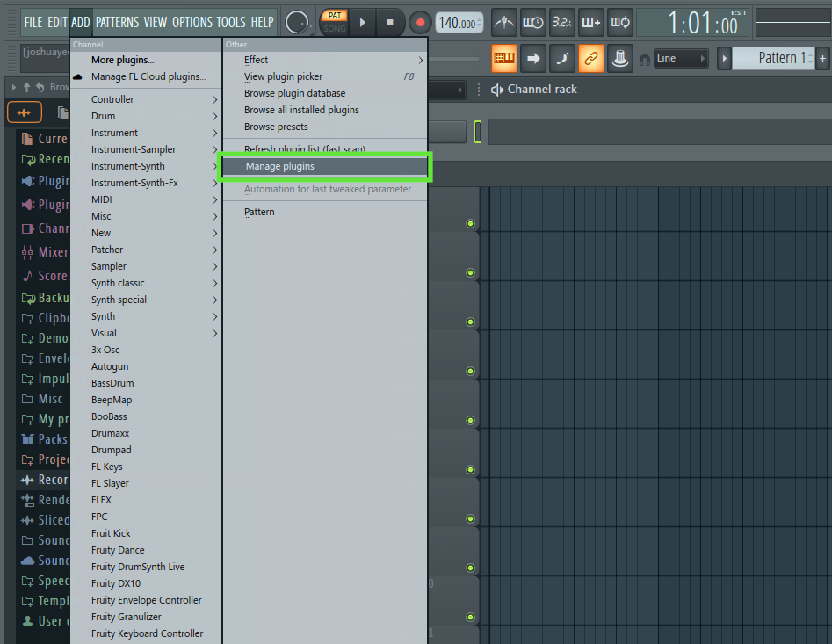This screenshot has height=644, width=832.
Task: Open the VIEW menu
Action: pyautogui.click(x=156, y=22)
